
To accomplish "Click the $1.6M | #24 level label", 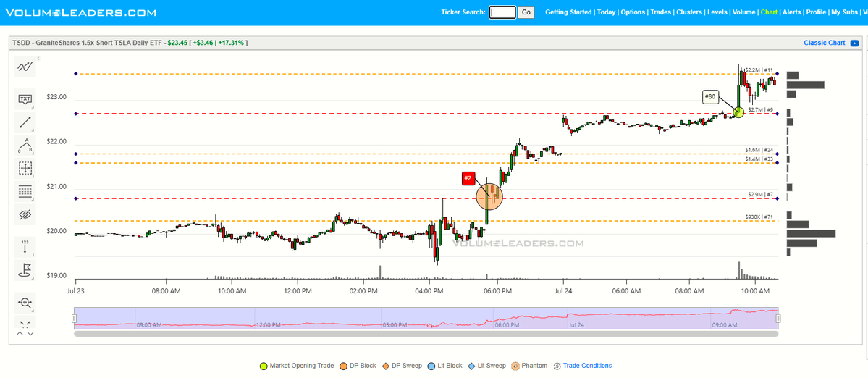I will point(759,150).
